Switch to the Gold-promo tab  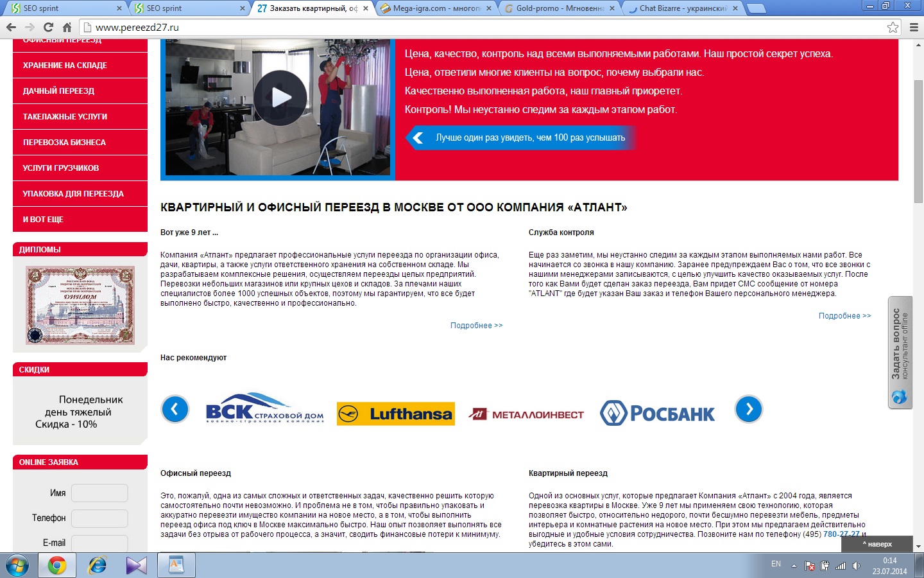560,8
